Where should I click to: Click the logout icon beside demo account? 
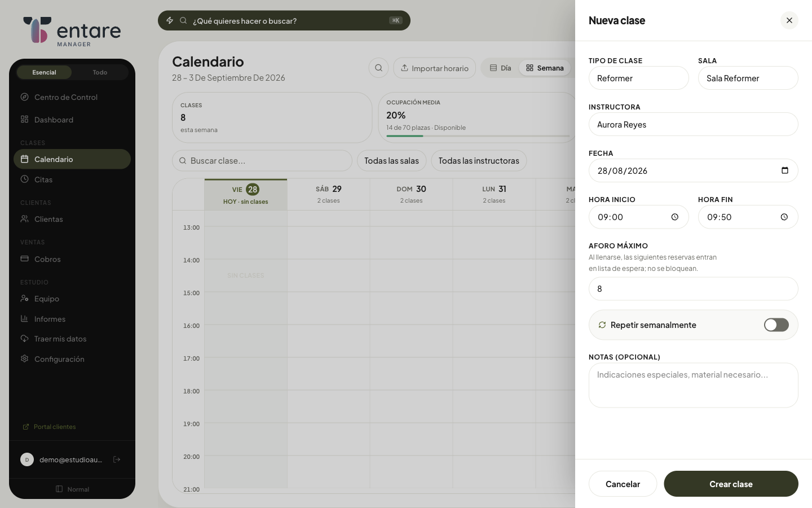117,459
